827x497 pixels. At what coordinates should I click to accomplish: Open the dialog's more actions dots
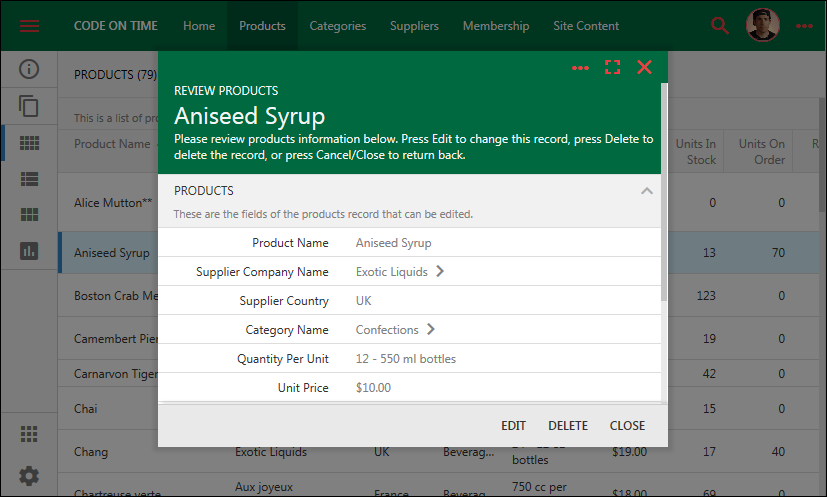tap(581, 68)
